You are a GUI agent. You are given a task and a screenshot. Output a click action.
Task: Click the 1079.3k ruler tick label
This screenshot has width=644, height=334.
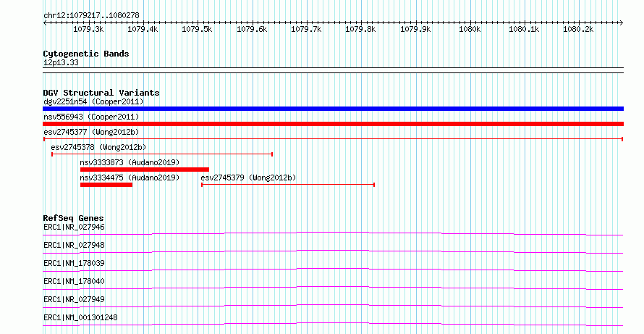(x=88, y=30)
